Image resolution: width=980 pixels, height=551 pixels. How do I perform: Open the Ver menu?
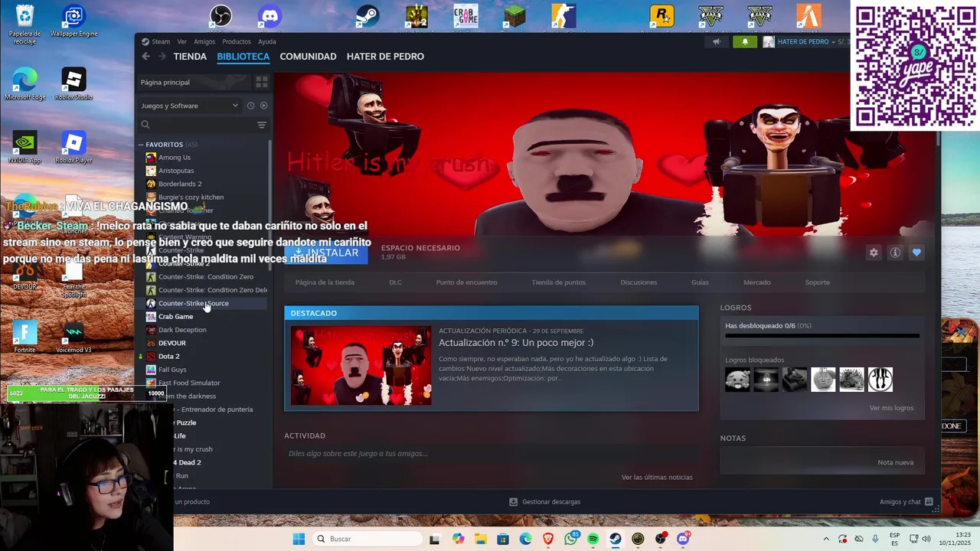click(x=181, y=42)
